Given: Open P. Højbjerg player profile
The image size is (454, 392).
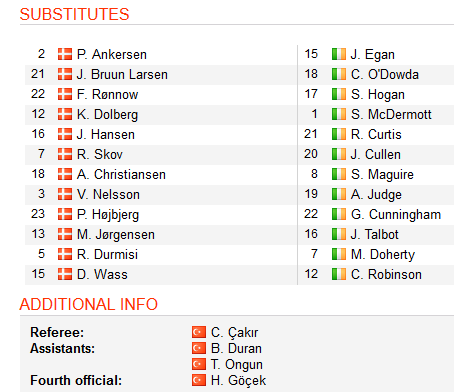Looking at the screenshot, I should (108, 215).
